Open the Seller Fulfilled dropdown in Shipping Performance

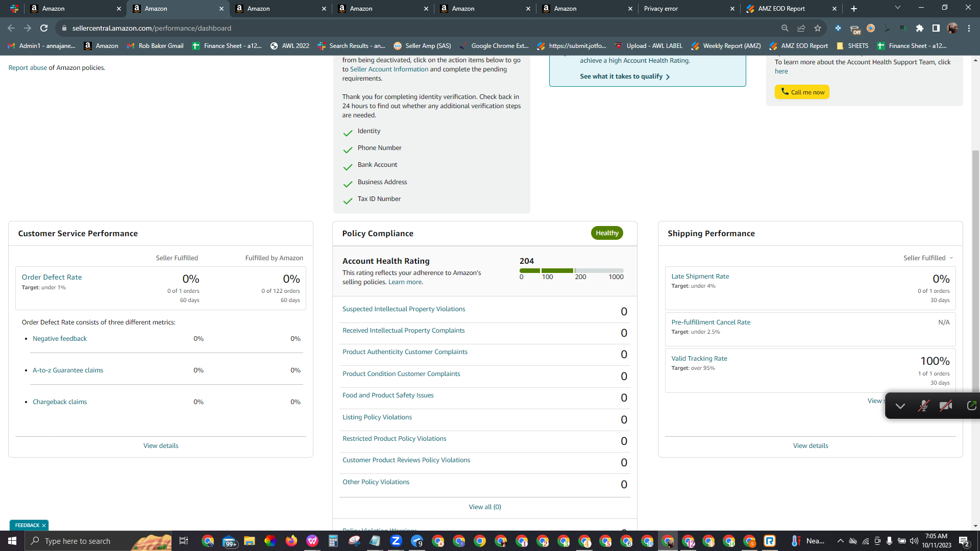point(928,258)
